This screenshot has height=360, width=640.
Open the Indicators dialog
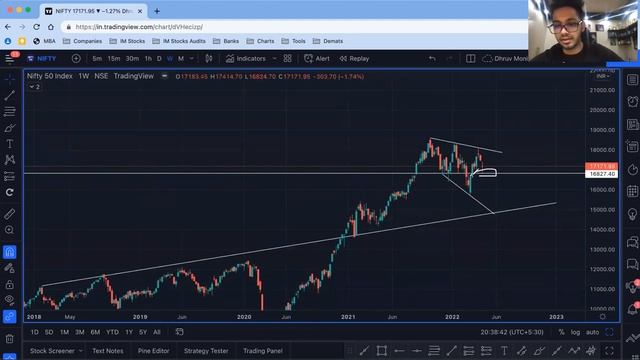(246, 58)
